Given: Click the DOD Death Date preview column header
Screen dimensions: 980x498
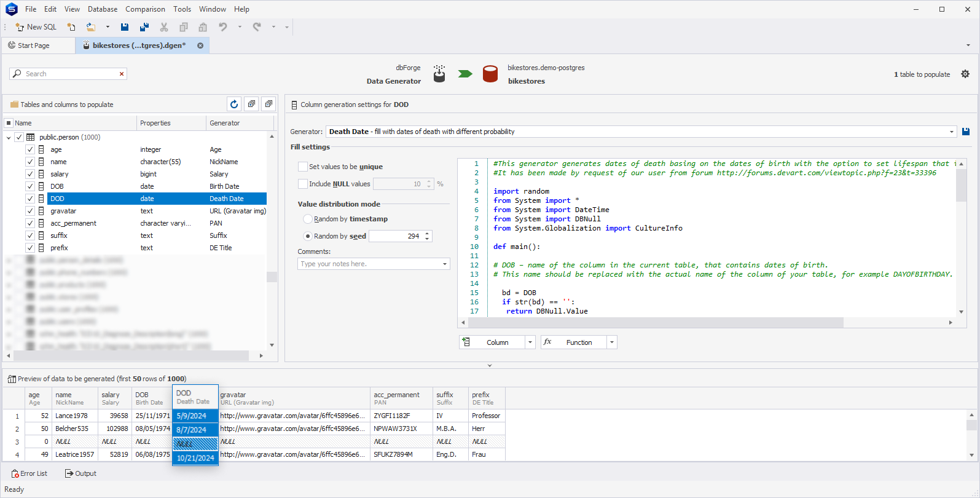Looking at the screenshot, I should [195, 397].
